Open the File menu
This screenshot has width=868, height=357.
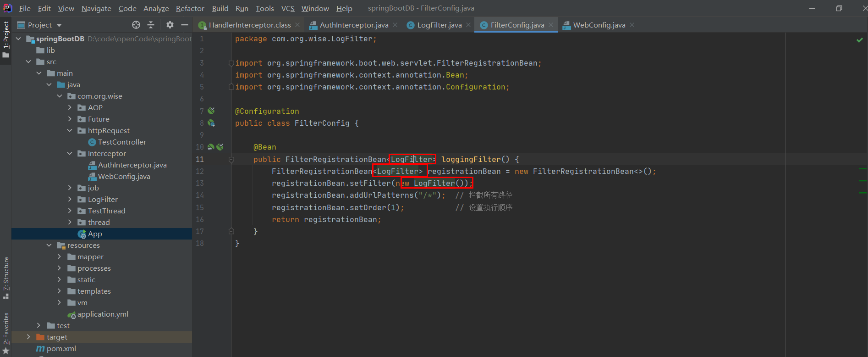tap(25, 8)
